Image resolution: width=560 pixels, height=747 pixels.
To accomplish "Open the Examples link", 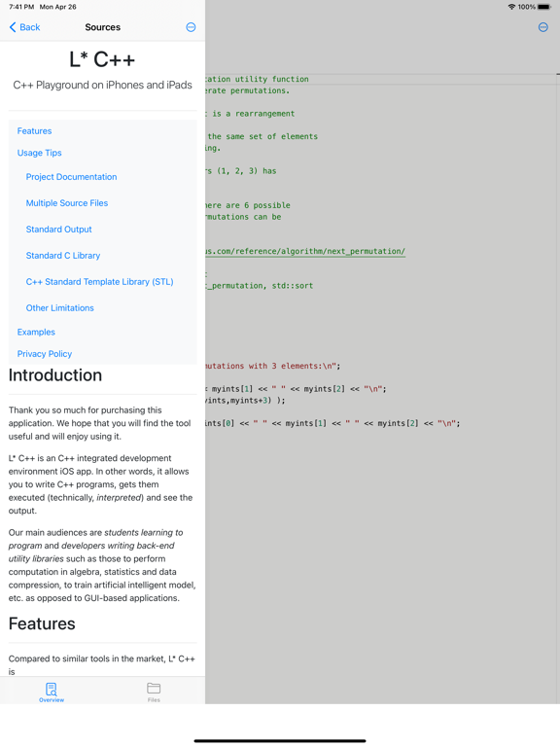I will pos(36,332).
